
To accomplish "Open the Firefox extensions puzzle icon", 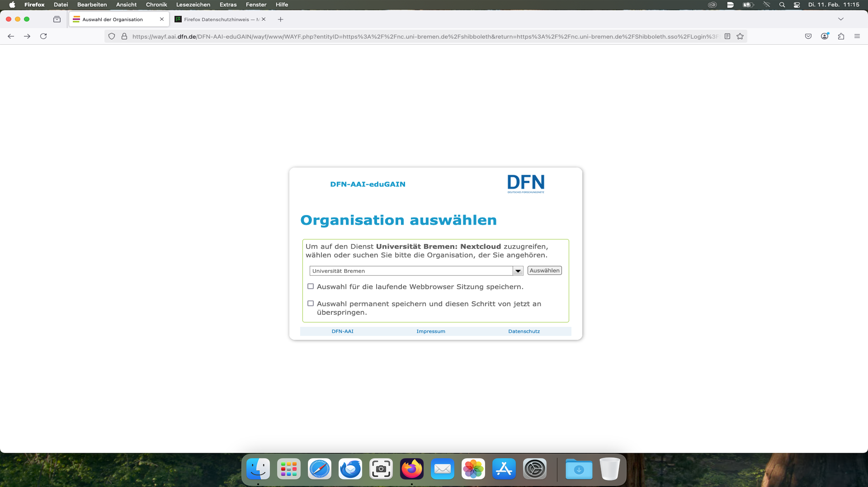I will pos(841,36).
